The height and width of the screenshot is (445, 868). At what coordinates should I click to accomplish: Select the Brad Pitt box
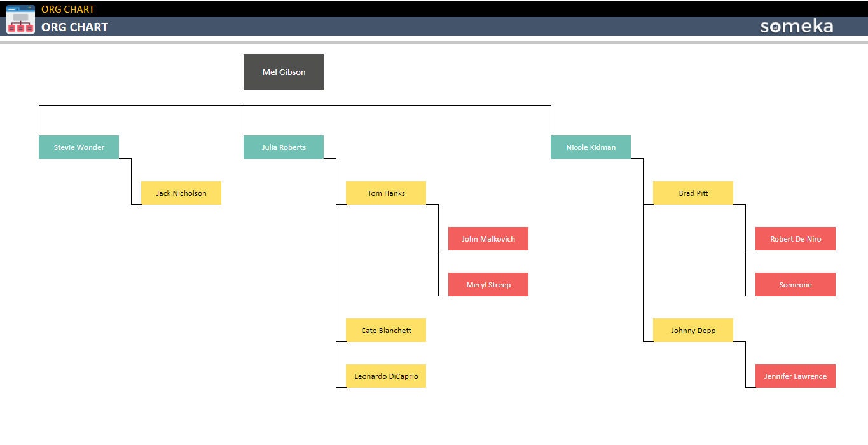[693, 193]
